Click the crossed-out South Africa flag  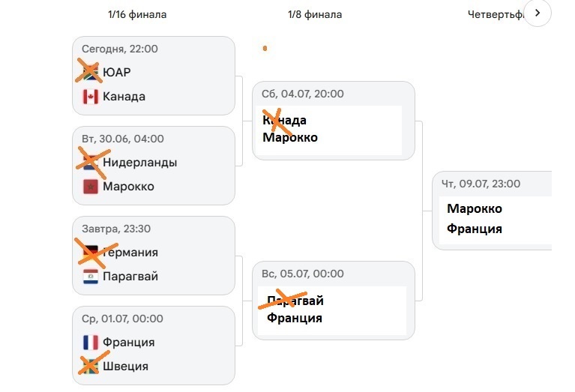pyautogui.click(x=91, y=72)
